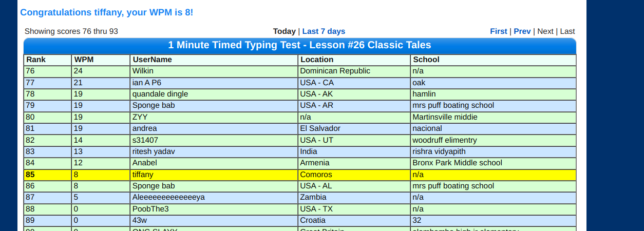The width and height of the screenshot is (644, 231).
Task: Click the congratulations WPM heading
Action: [107, 12]
